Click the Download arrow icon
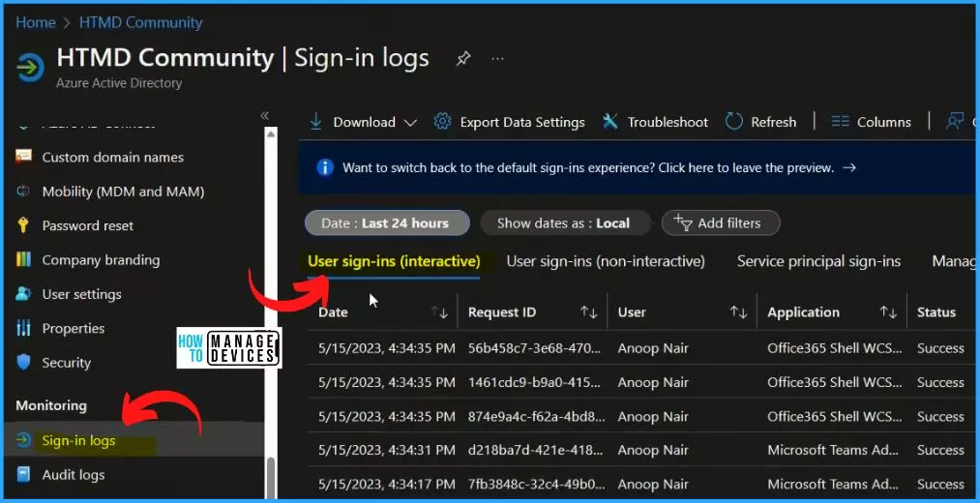This screenshot has height=503, width=980. 316,121
